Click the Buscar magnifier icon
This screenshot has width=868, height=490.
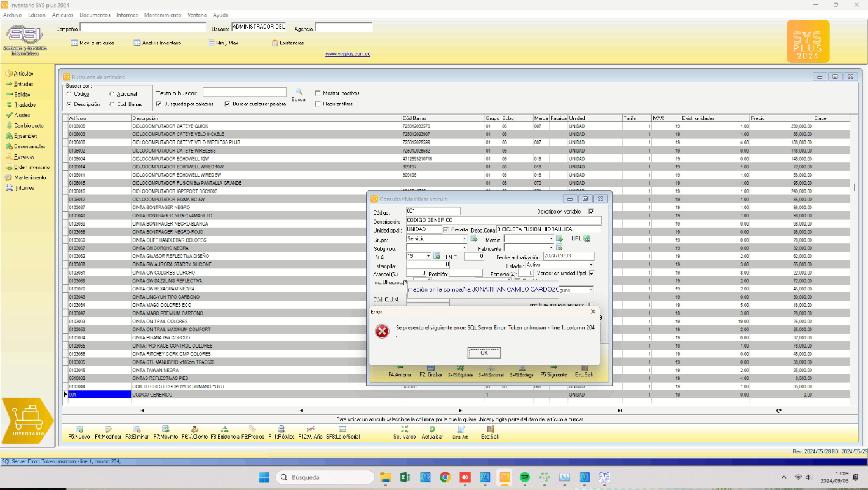click(299, 92)
